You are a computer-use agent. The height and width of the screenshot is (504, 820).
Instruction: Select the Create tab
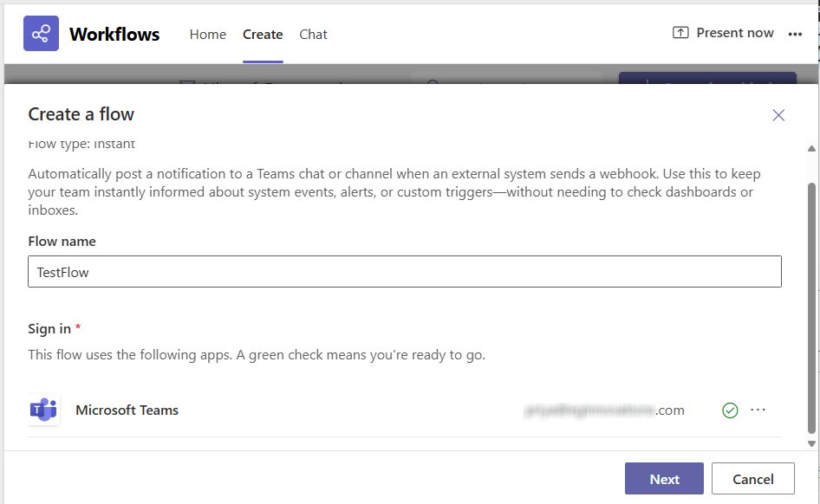pos(263,35)
